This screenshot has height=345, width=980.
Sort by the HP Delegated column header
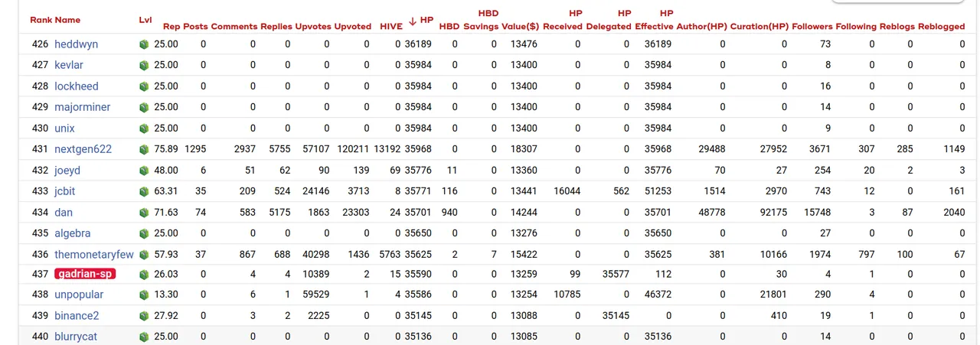tap(609, 20)
